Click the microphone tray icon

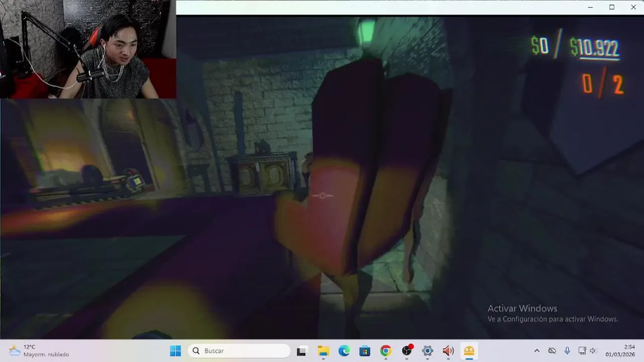pos(567,351)
